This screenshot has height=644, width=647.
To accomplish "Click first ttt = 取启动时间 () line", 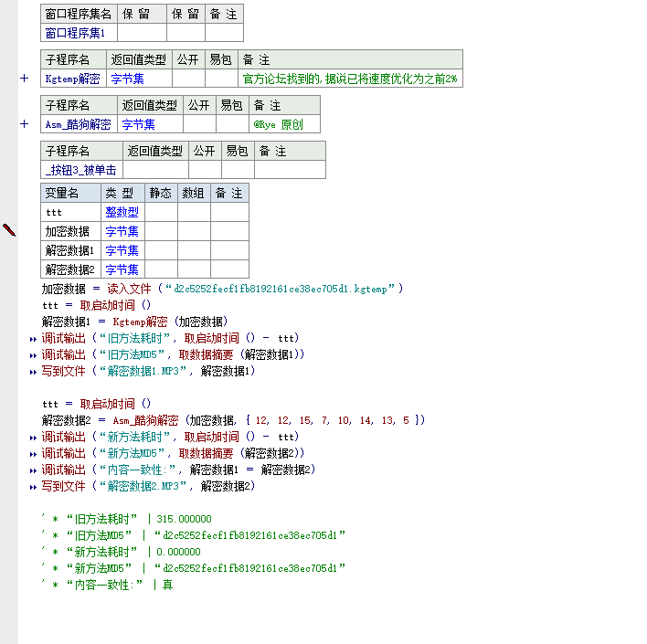I will 97,305.
